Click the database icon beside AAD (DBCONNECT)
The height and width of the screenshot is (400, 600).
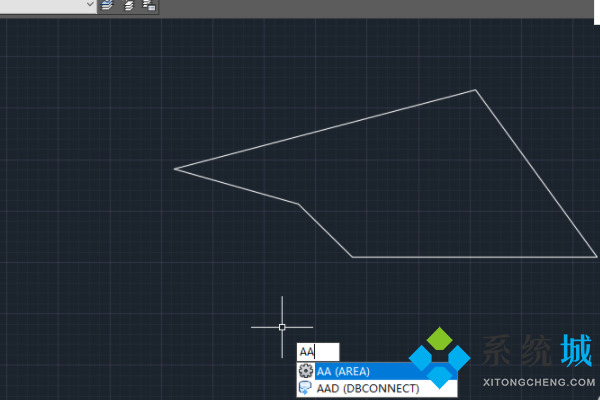[306, 388]
